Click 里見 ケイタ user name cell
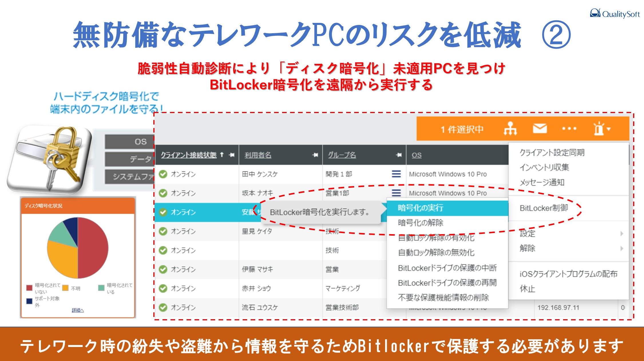This screenshot has height=361, width=644. [257, 231]
